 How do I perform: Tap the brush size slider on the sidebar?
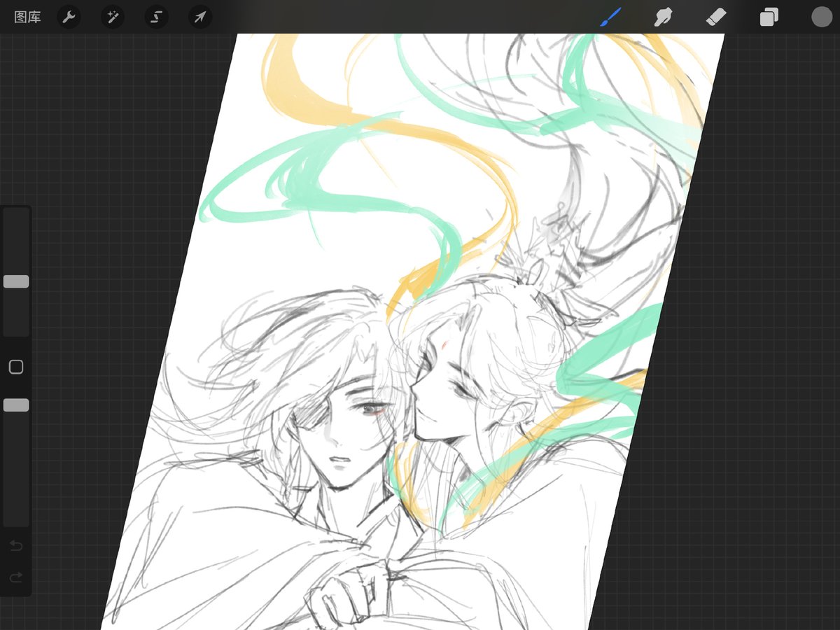[16, 281]
